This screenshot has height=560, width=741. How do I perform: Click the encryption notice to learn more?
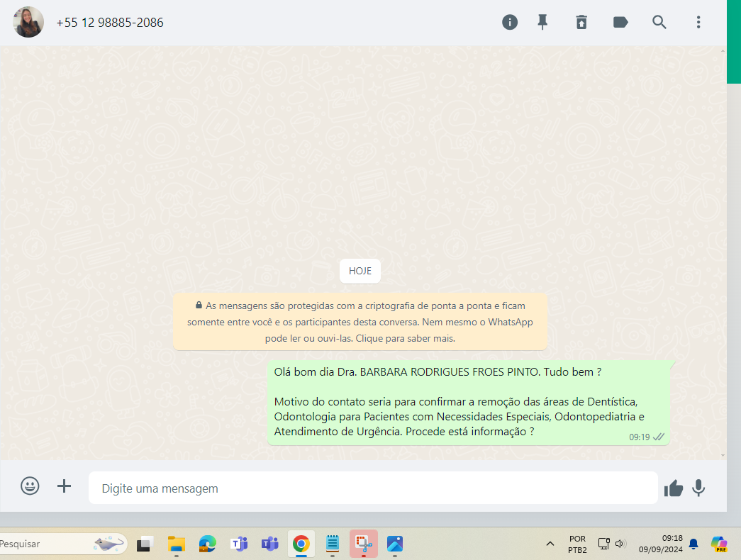360,322
